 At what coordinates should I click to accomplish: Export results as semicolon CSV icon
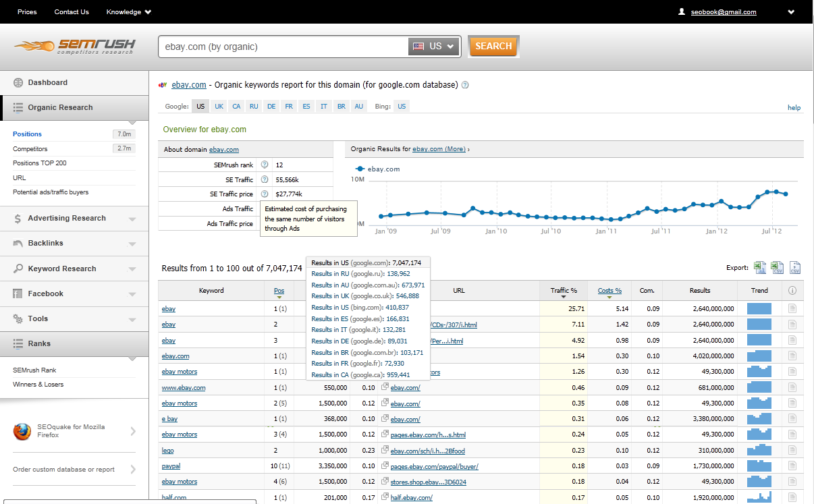[x=794, y=268]
